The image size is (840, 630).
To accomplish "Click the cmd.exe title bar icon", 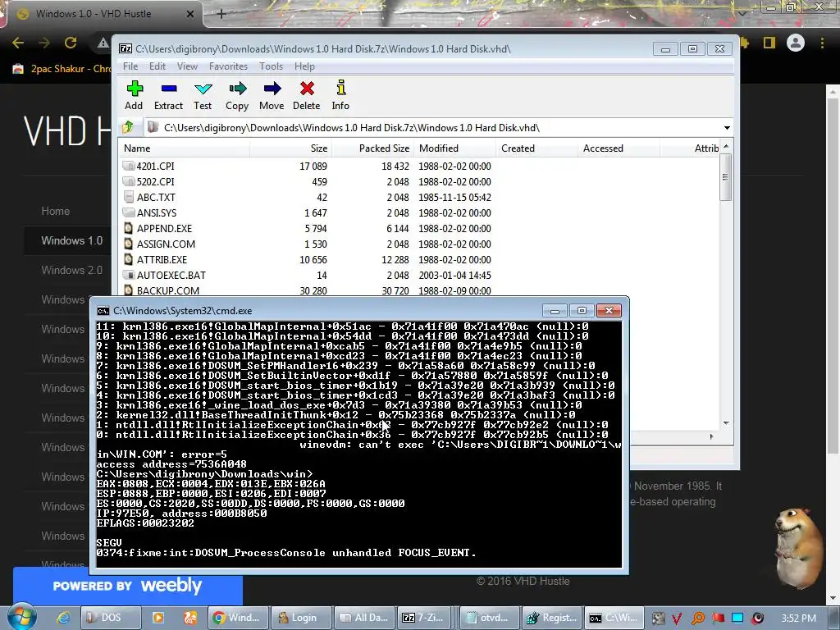I will (103, 311).
